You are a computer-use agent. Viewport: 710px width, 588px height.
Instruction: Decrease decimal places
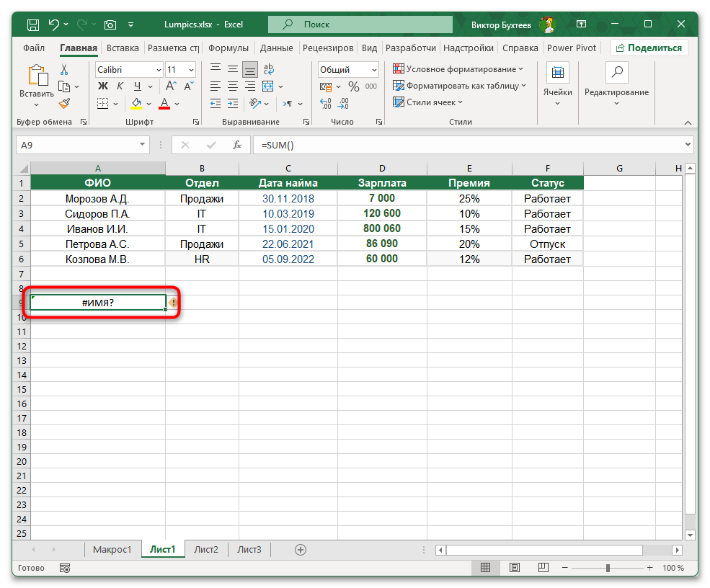[x=343, y=104]
